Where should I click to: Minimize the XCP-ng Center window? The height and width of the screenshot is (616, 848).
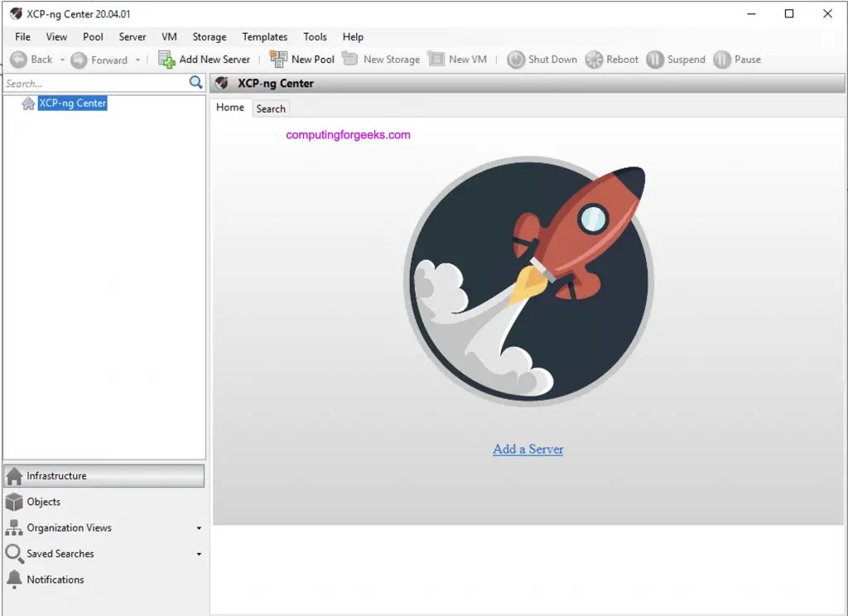pyautogui.click(x=752, y=13)
